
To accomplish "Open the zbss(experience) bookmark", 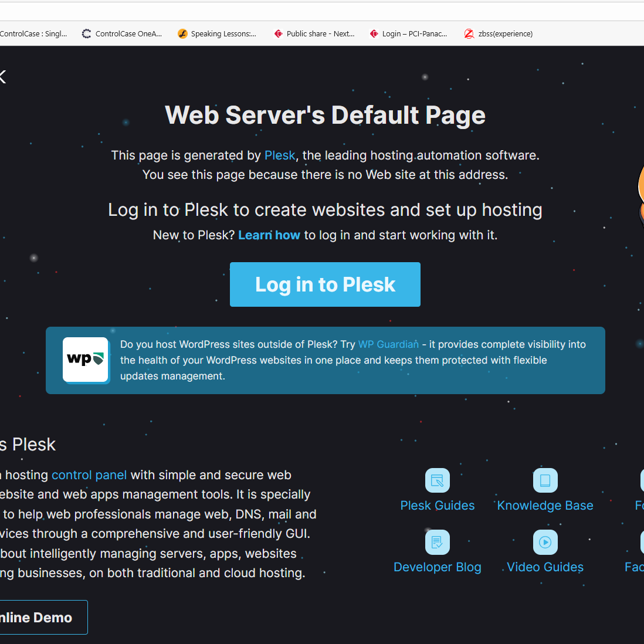I will click(x=498, y=33).
